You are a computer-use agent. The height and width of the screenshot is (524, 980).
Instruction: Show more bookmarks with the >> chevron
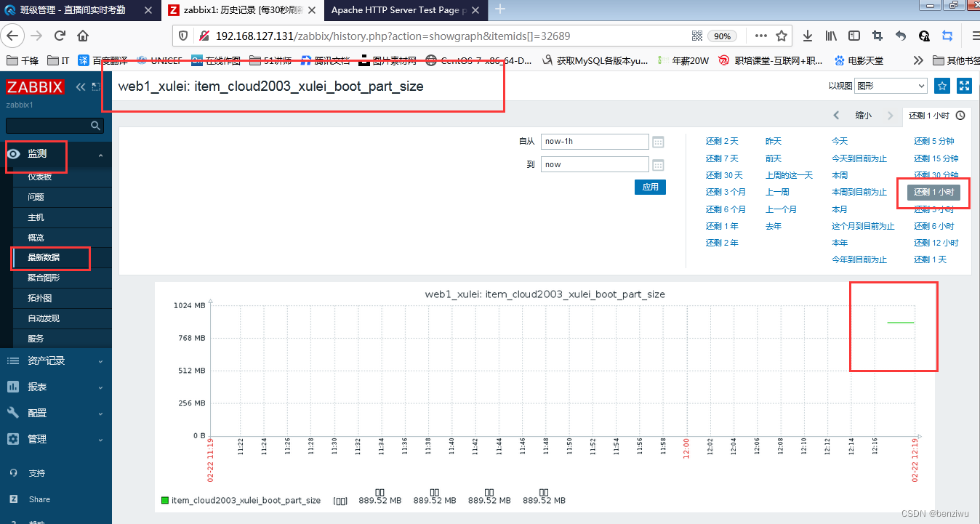click(919, 60)
